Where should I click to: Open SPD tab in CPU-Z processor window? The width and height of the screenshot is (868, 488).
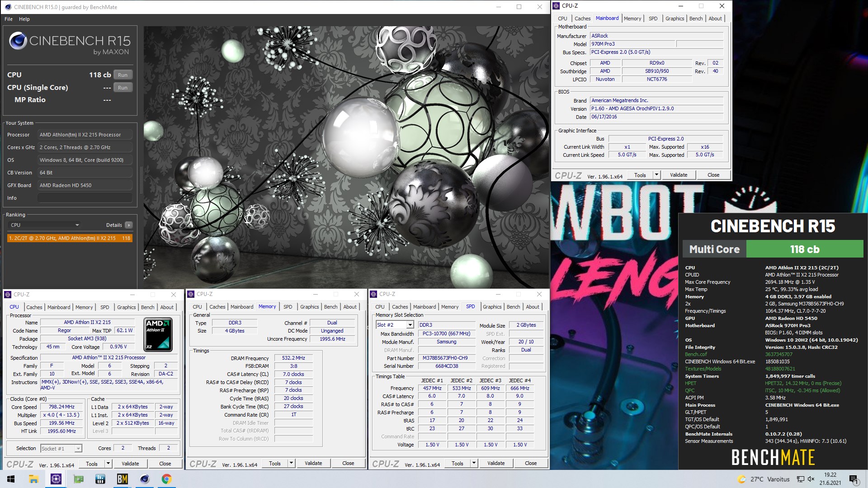pyautogui.click(x=105, y=307)
